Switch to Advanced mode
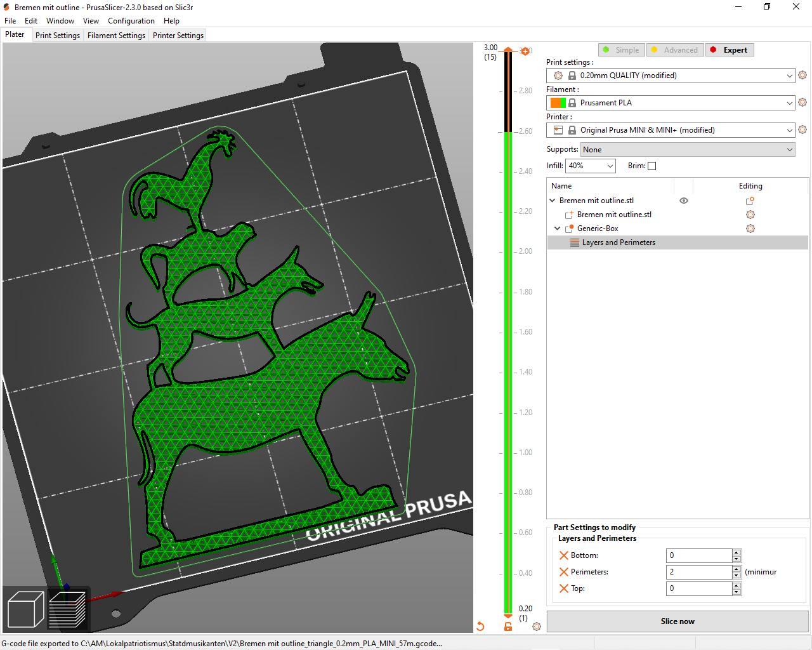Viewport: 812px width, 650px height. pos(675,50)
